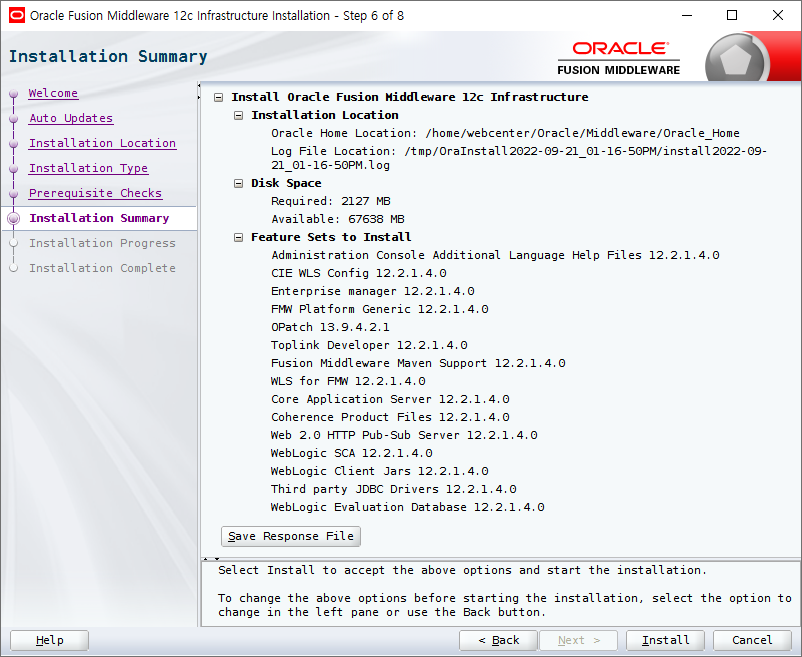Viewport: 802px width, 657px height.
Task: Select WebLogic SCA 12.2.1.4.0 row
Action: [x=351, y=454]
